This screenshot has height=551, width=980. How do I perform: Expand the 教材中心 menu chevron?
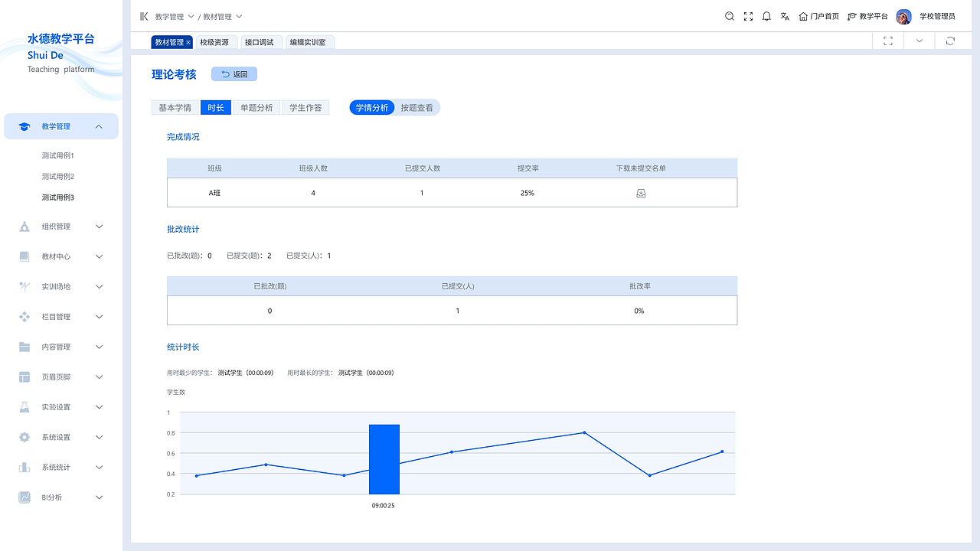99,256
